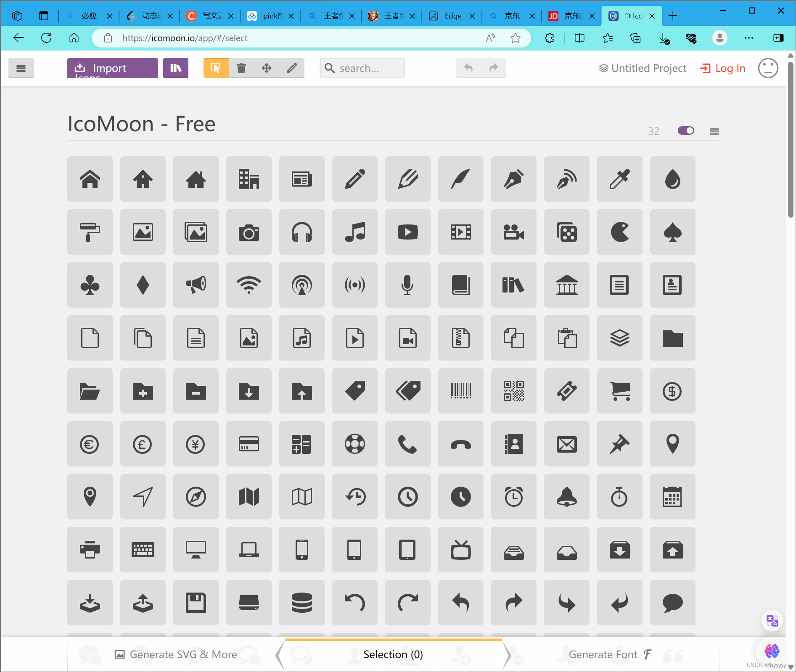Pick the Move tool with arrows
Screen dimensions: 796x672
[267, 68]
